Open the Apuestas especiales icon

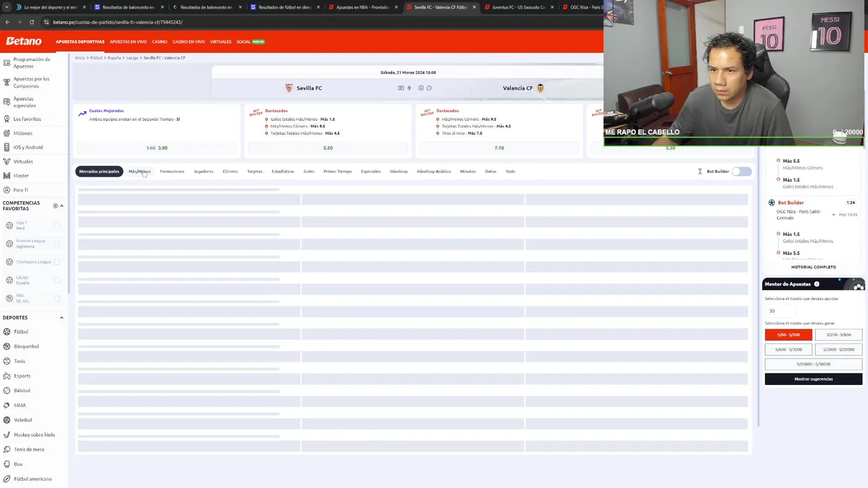7,102
